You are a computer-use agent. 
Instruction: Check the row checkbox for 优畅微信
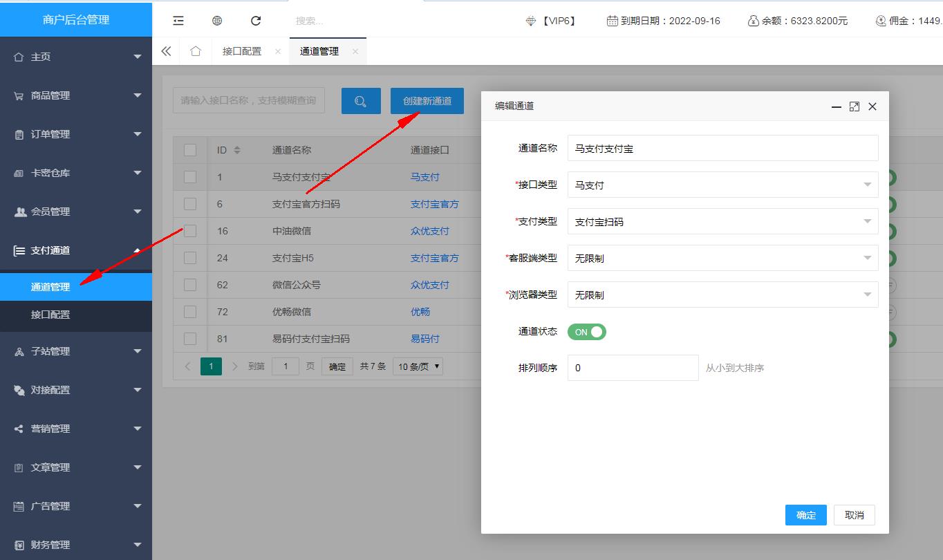(190, 312)
